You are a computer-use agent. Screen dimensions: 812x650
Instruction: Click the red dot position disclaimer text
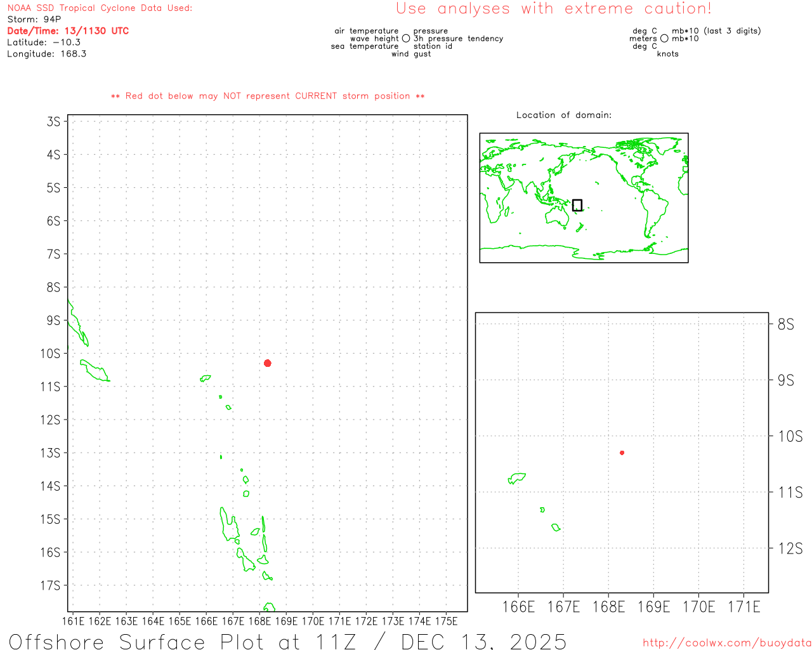coord(268,96)
